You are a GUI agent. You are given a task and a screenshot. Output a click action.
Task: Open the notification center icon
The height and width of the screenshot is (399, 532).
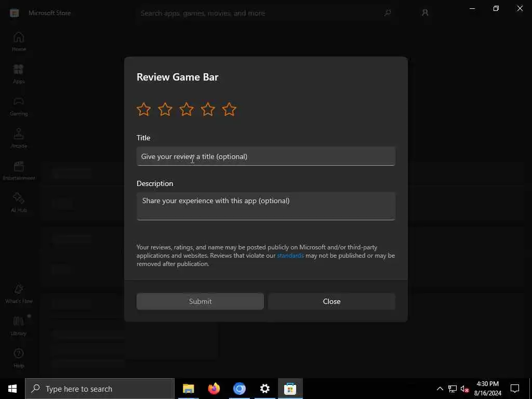coord(515,389)
